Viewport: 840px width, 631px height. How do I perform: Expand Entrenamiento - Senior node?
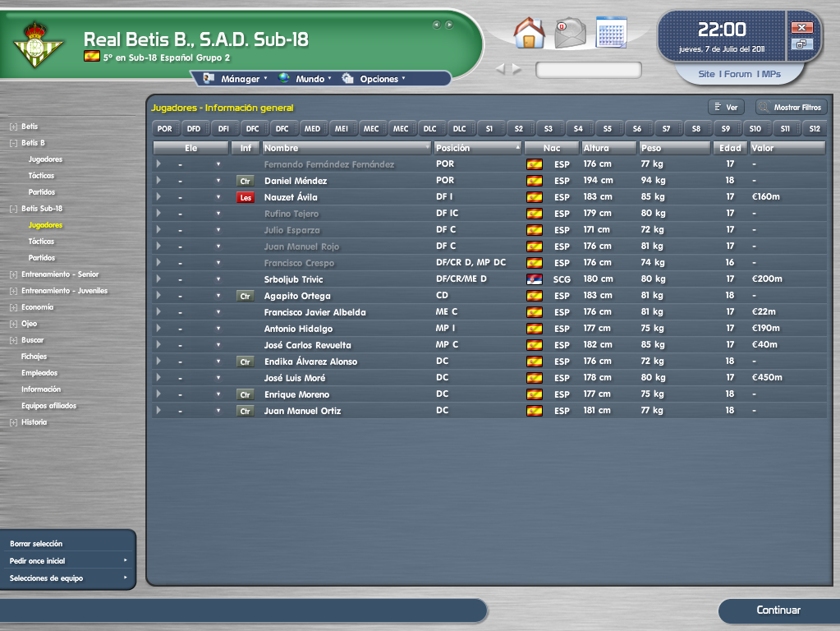click(13, 274)
